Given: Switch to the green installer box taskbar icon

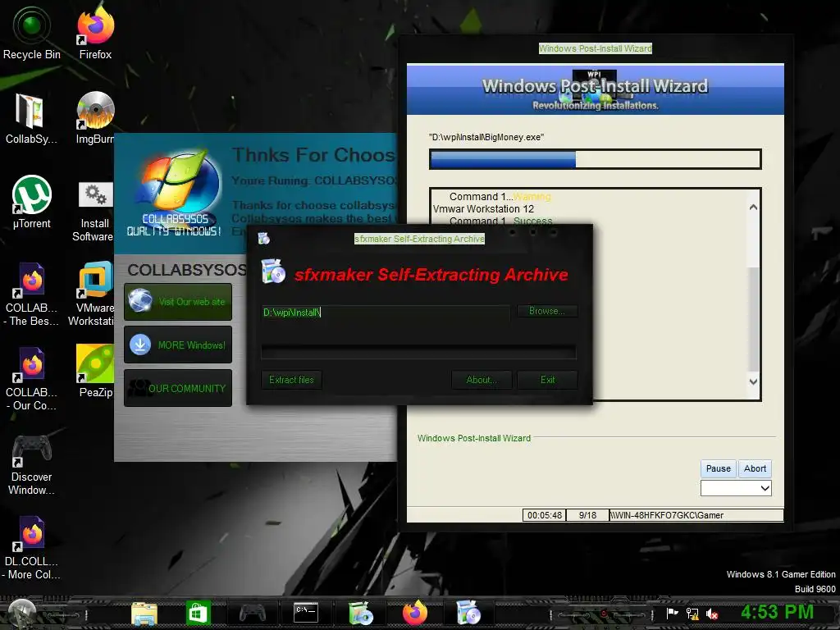Looking at the screenshot, I should pos(361,613).
